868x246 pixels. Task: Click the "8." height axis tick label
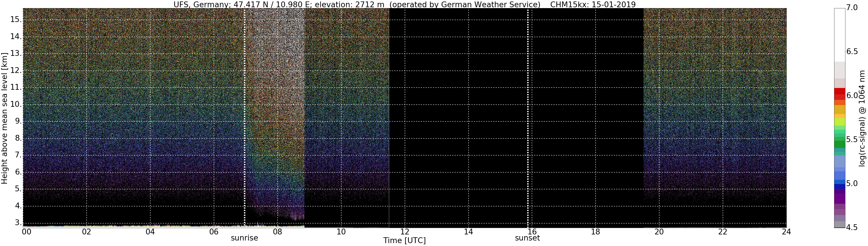coord(18,138)
